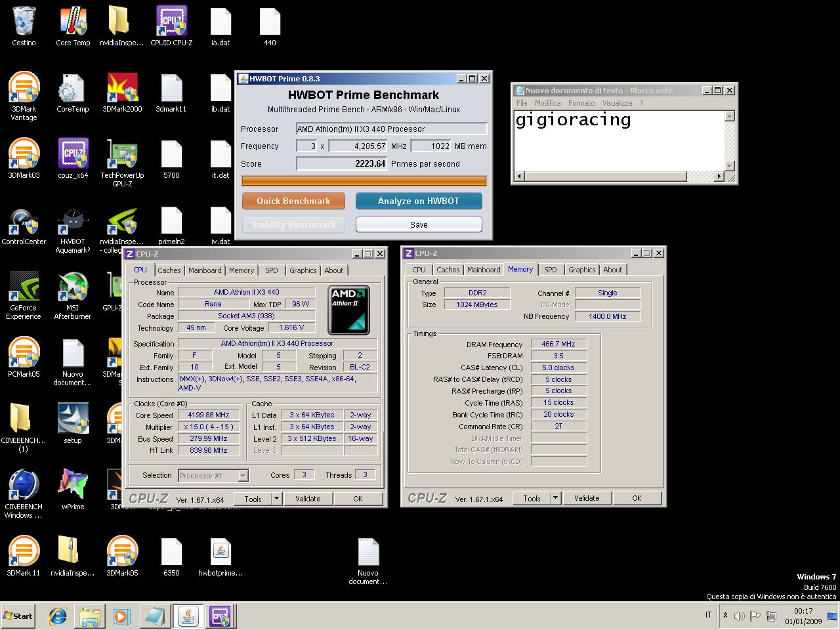840x630 pixels.
Task: Open SPD tab in left CPU-Z
Action: tap(272, 270)
